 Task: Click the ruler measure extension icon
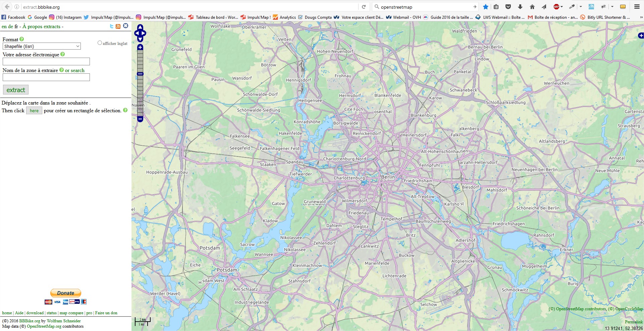click(623, 7)
